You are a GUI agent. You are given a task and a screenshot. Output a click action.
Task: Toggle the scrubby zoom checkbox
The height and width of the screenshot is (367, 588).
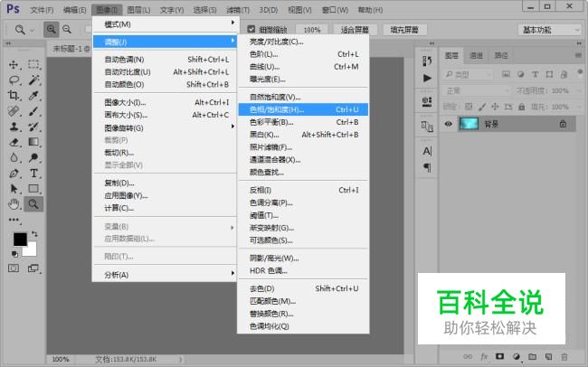pyautogui.click(x=251, y=29)
